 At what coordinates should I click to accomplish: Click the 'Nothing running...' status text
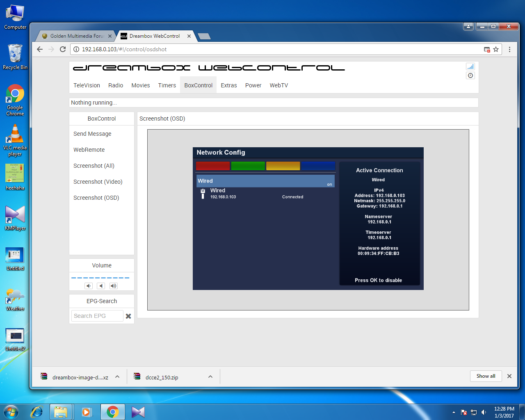point(94,103)
